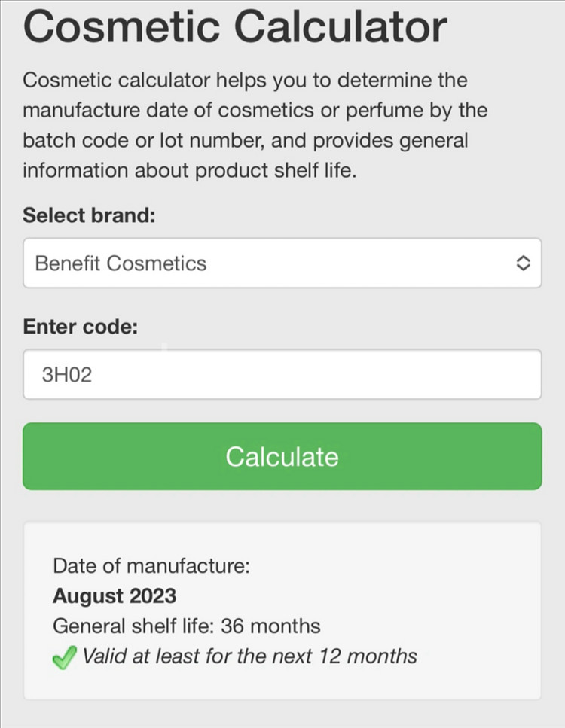Click the introductory description paragraph

click(256, 125)
